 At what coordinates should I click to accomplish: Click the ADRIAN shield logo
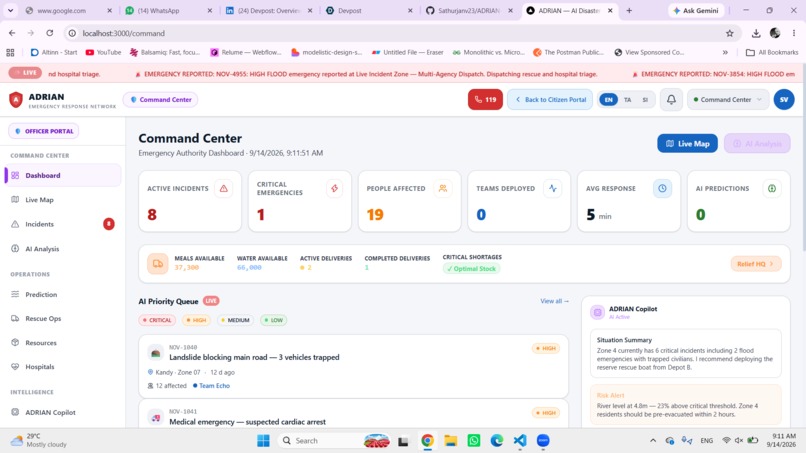click(16, 100)
